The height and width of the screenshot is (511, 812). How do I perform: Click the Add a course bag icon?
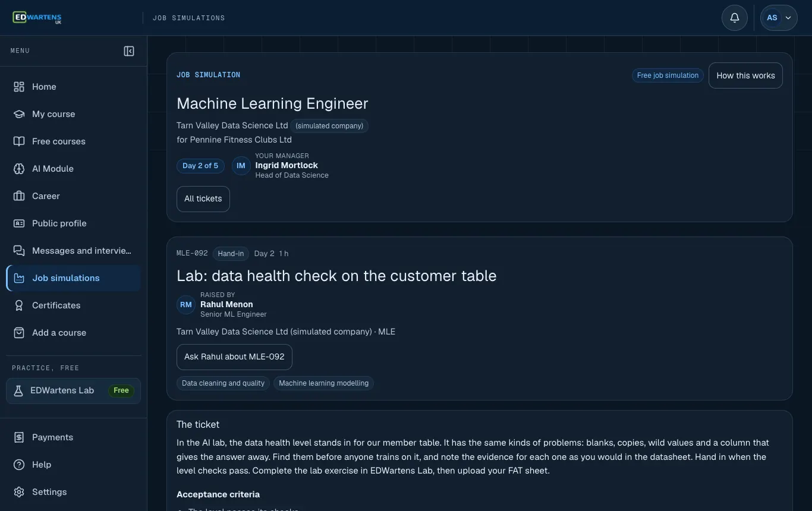pos(19,333)
